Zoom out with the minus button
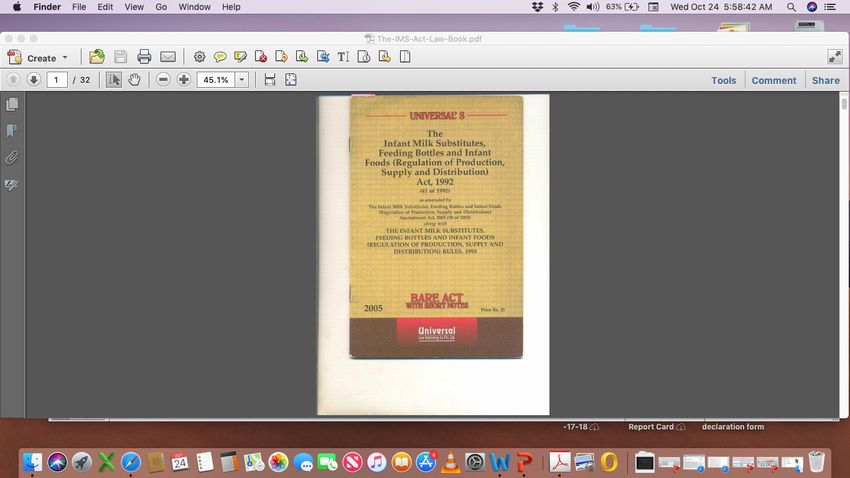The image size is (850, 478). pyautogui.click(x=163, y=80)
